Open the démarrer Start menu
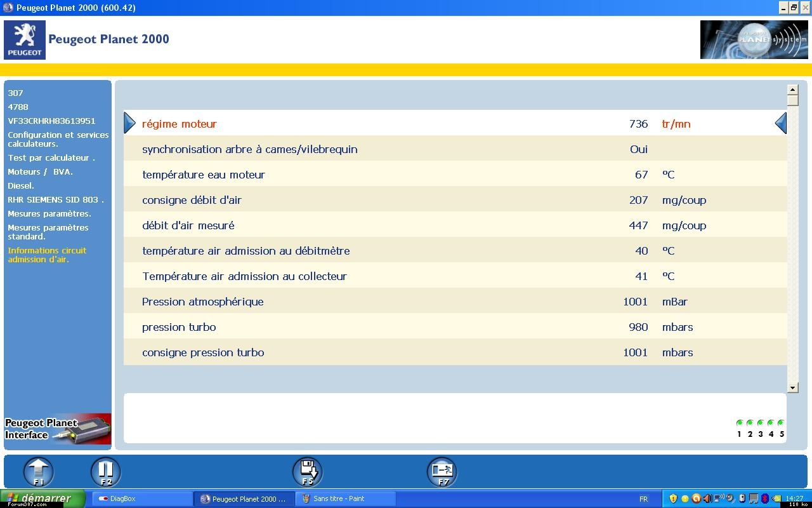 click(43, 498)
